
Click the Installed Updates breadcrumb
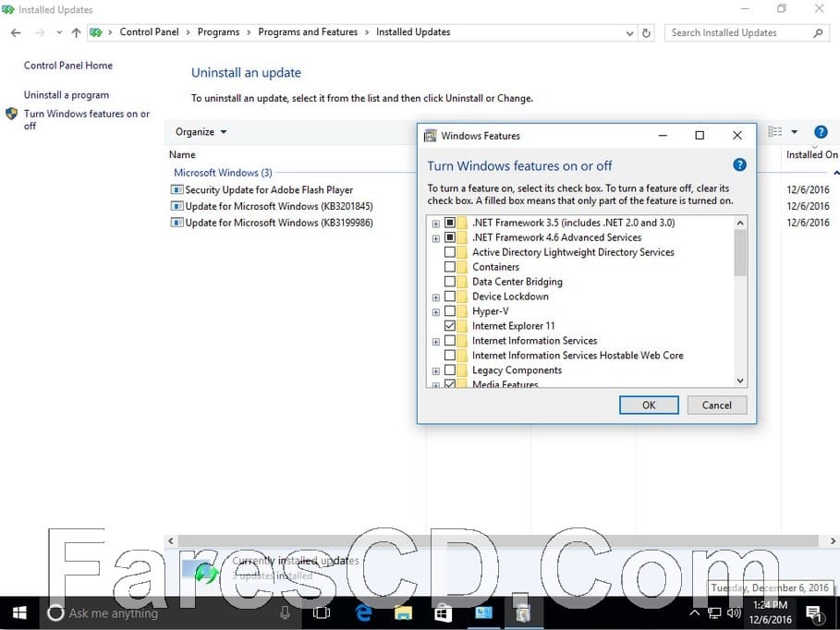click(413, 32)
